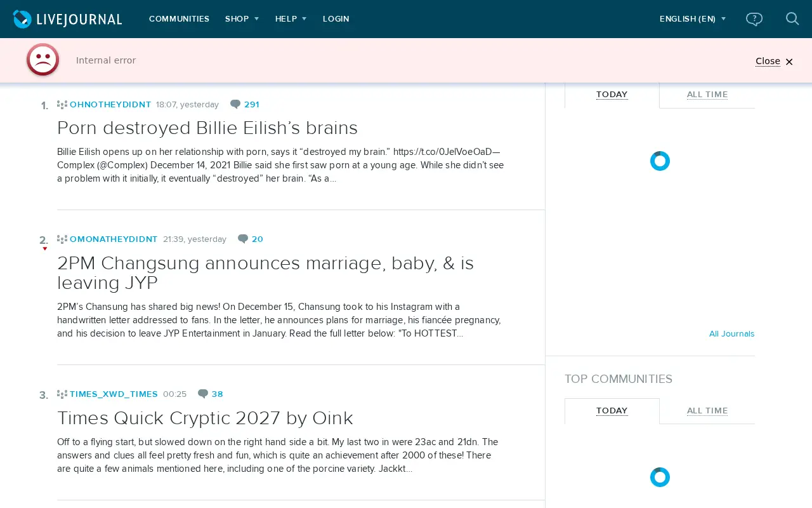Click the 38 comment count
This screenshot has width=812, height=508.
[x=218, y=394]
